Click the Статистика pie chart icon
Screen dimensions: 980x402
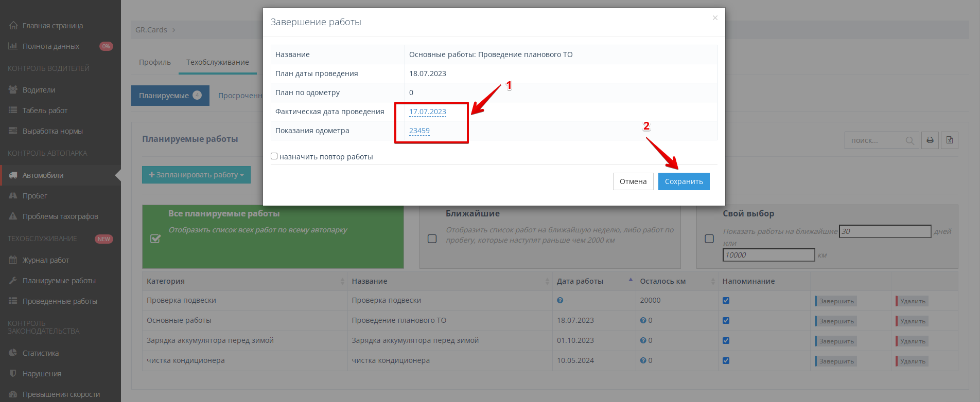13,353
